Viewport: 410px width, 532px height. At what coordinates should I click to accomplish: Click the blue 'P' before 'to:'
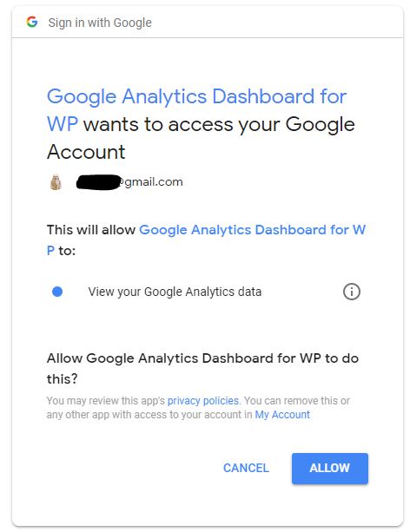pos(50,251)
